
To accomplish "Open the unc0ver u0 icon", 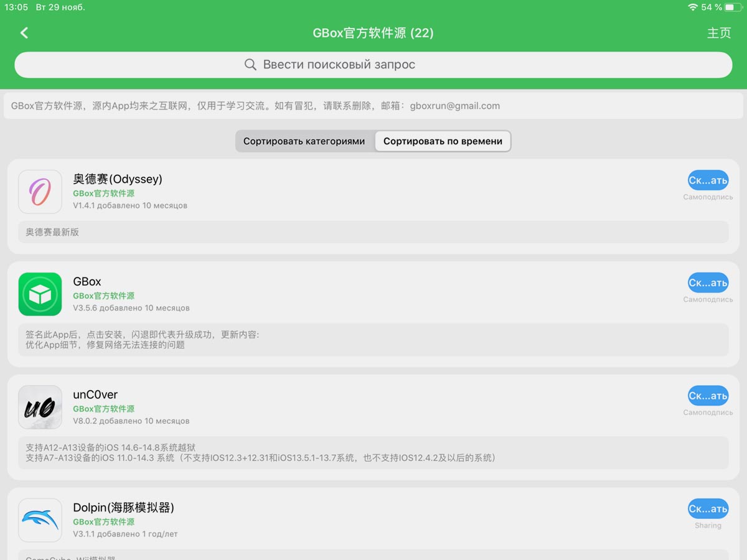I will tap(40, 408).
